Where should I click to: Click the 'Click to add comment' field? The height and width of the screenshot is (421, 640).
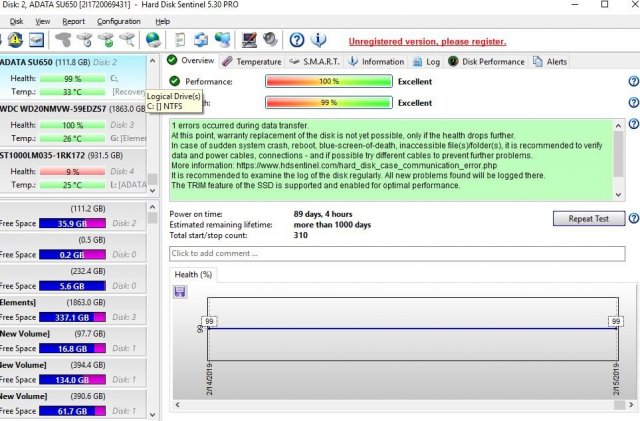(x=396, y=253)
